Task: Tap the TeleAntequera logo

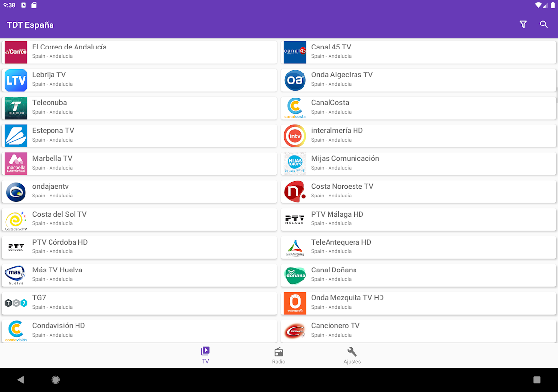Action: point(295,247)
